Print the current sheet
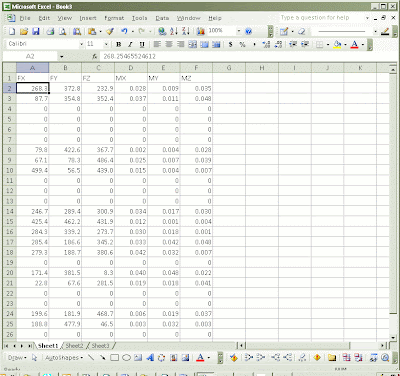This screenshot has height=376, width=400. tap(50, 31)
